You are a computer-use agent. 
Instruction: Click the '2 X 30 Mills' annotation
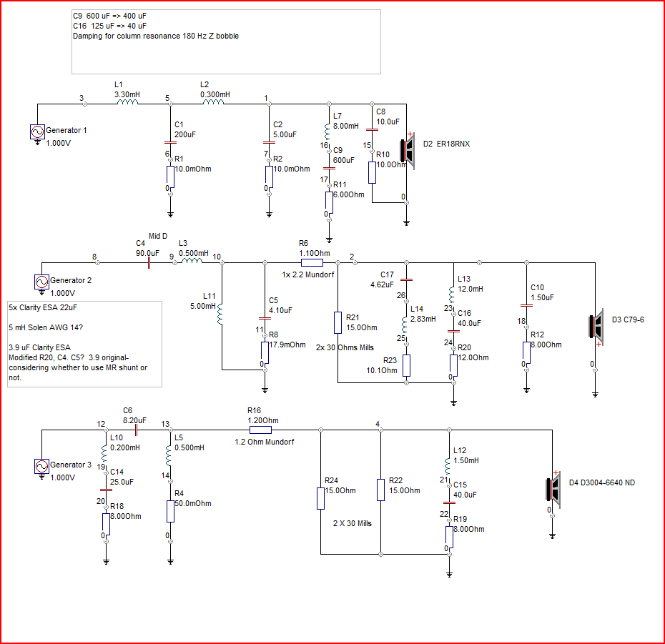352,524
